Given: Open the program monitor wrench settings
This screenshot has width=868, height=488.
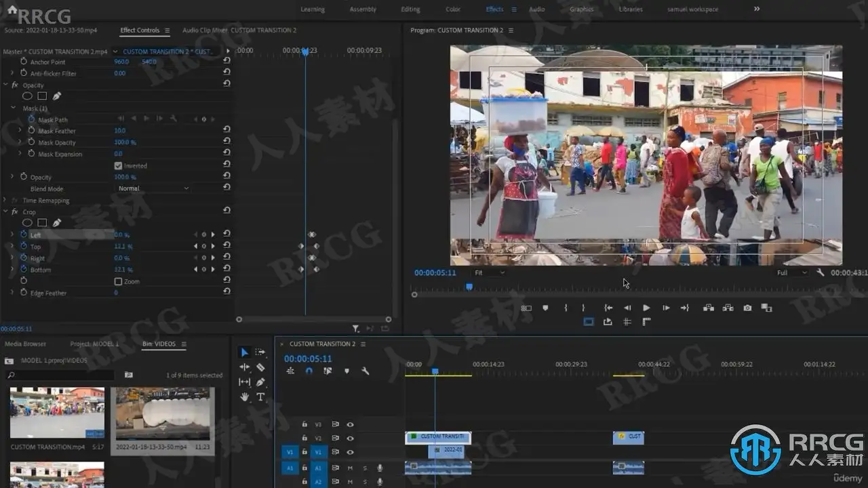Looking at the screenshot, I should (x=821, y=272).
